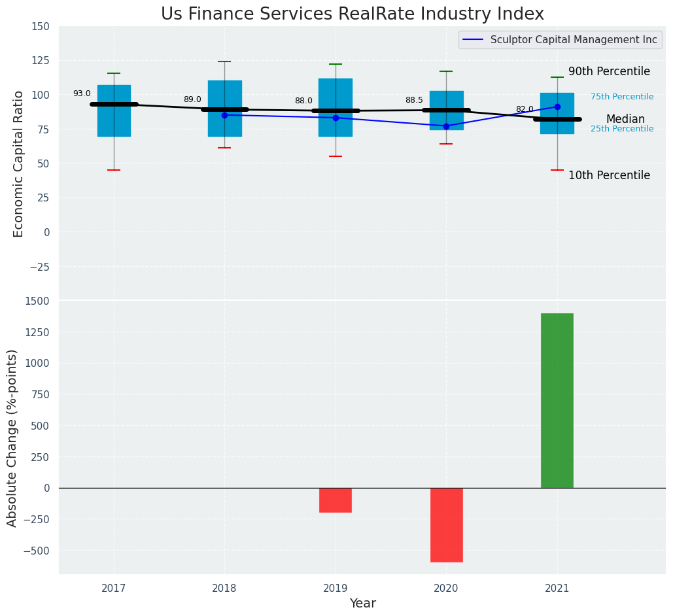Viewport: 673px width, 616px height.
Task: Click the Median annotation text
Action: click(625, 120)
